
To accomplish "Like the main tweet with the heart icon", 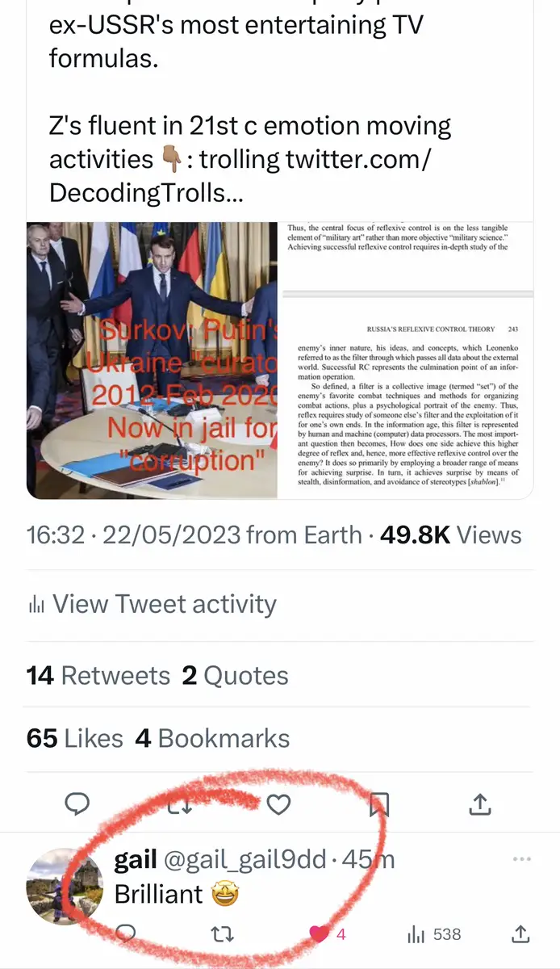I will pyautogui.click(x=278, y=803).
